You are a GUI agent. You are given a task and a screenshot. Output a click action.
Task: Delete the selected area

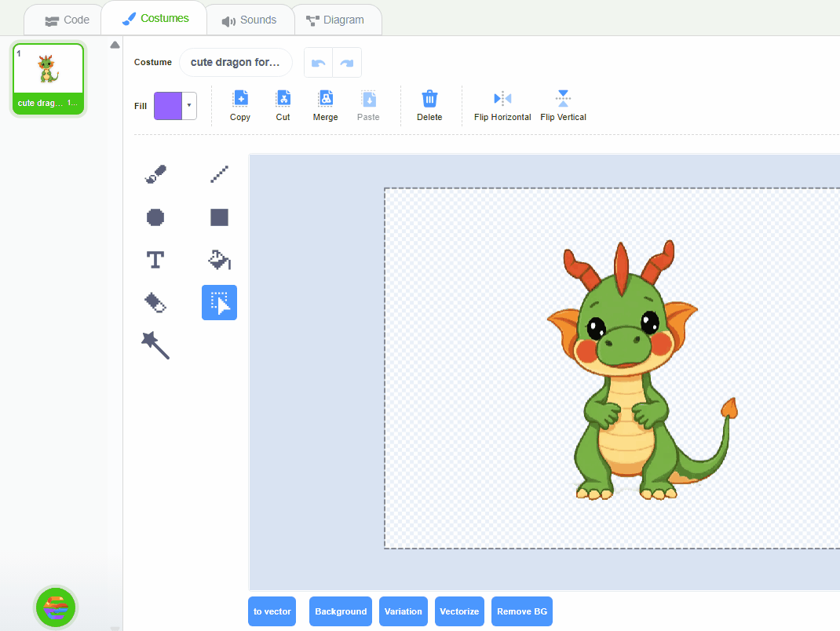point(429,106)
